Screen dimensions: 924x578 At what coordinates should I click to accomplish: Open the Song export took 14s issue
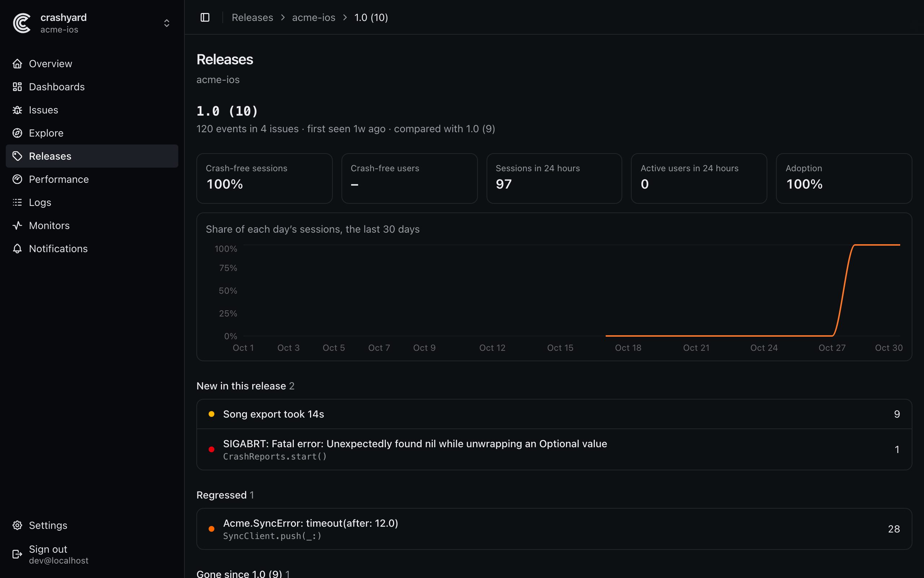pyautogui.click(x=554, y=414)
